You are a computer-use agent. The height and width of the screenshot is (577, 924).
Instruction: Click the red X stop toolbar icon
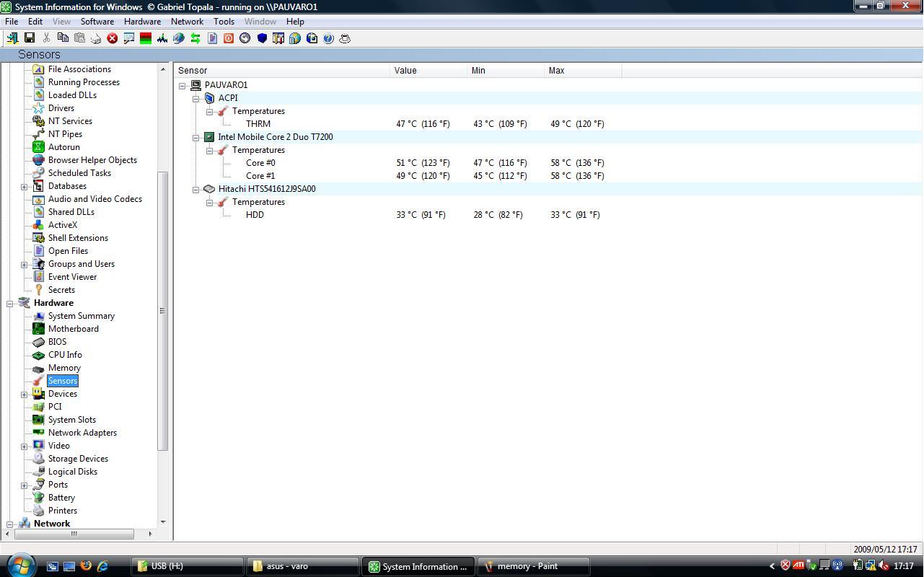pos(113,38)
